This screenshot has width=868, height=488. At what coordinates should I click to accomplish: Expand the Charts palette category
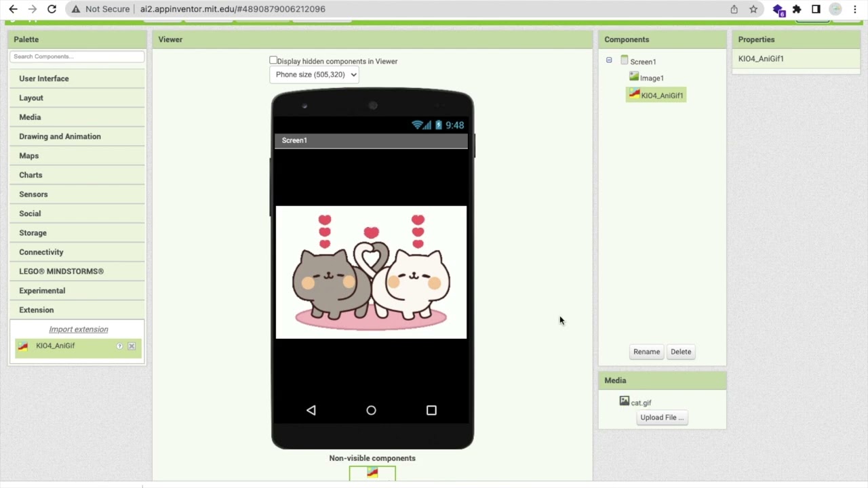pyautogui.click(x=77, y=175)
